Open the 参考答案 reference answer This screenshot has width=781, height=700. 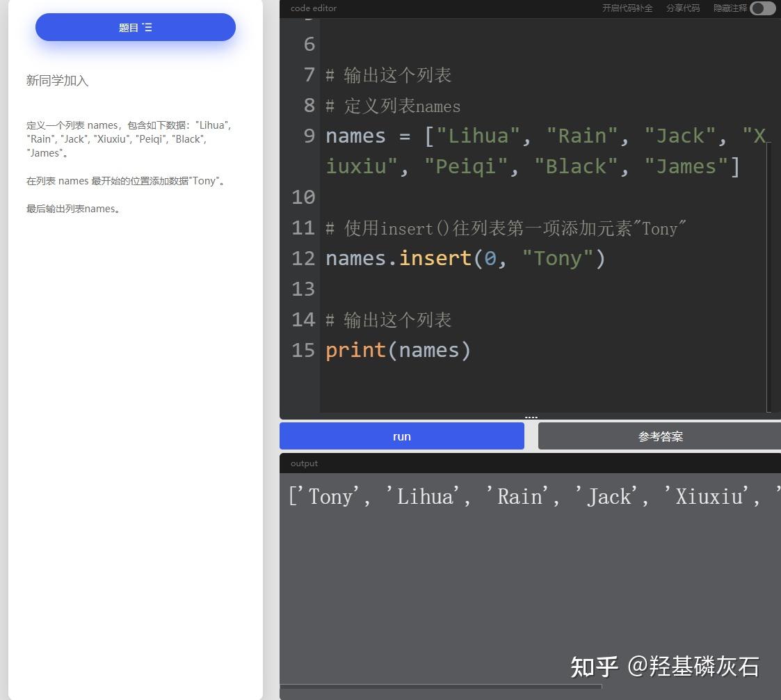click(x=661, y=436)
